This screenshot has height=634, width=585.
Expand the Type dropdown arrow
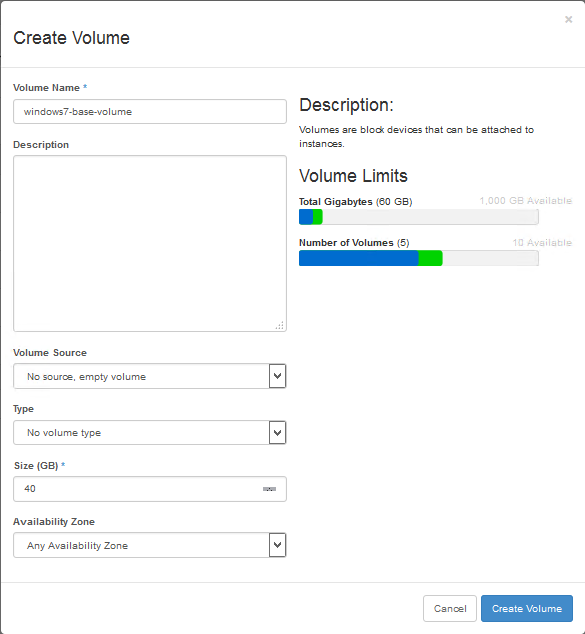coord(277,433)
